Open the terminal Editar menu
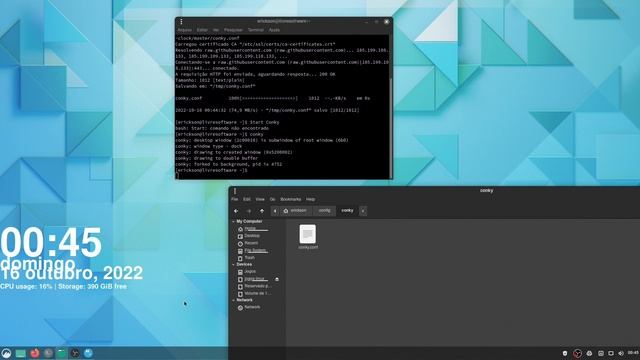640x360 pixels. (x=202, y=30)
